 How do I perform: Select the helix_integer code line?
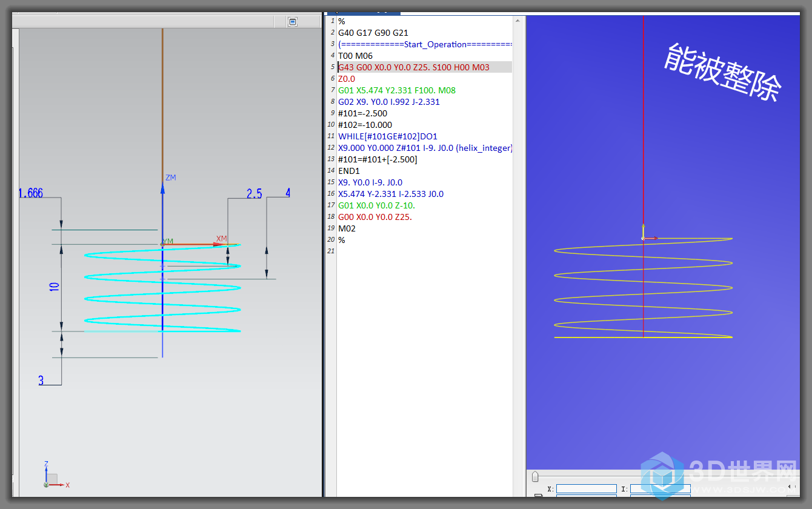[x=425, y=148]
